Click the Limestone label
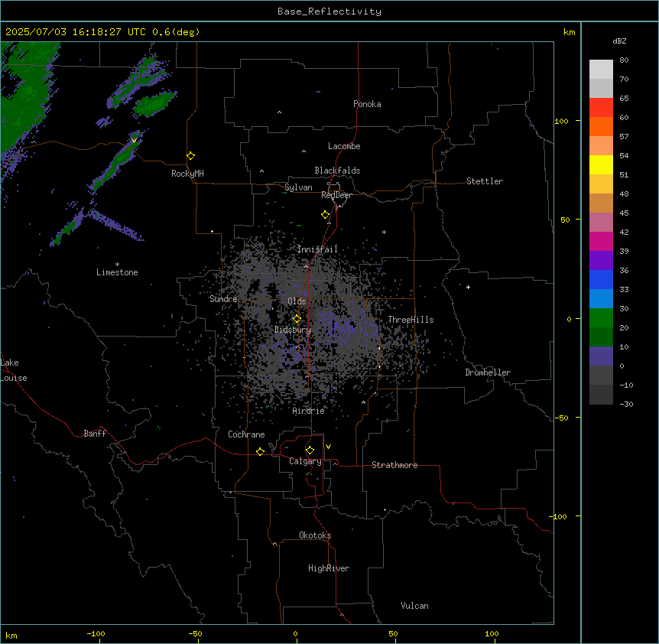The image size is (659, 644). point(117,272)
